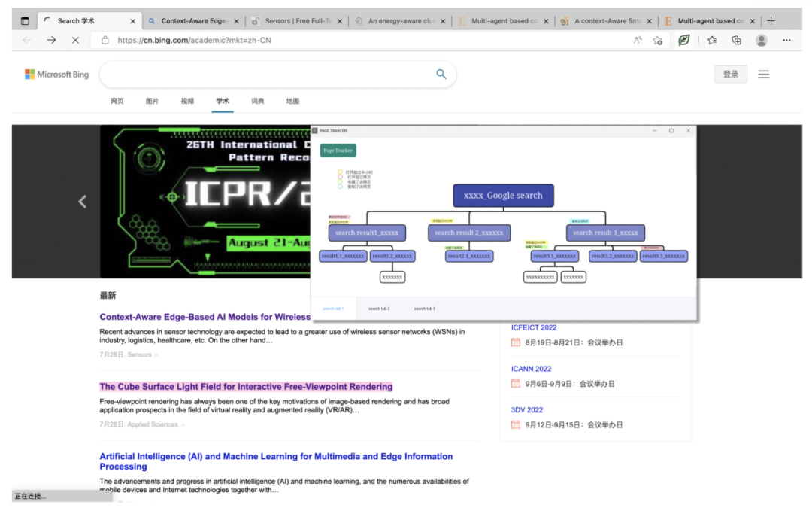
Task: Select the blue legend circle in Page Tracker
Action: pos(340,186)
